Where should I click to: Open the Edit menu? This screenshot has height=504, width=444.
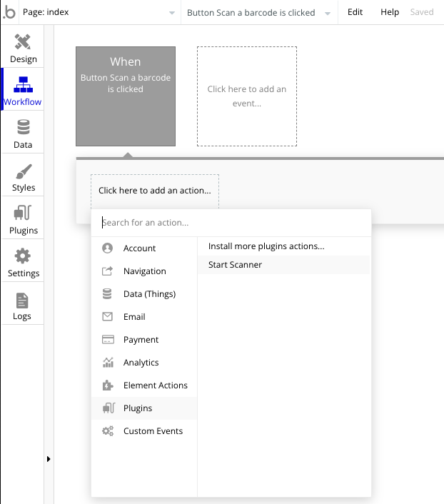[x=355, y=12]
